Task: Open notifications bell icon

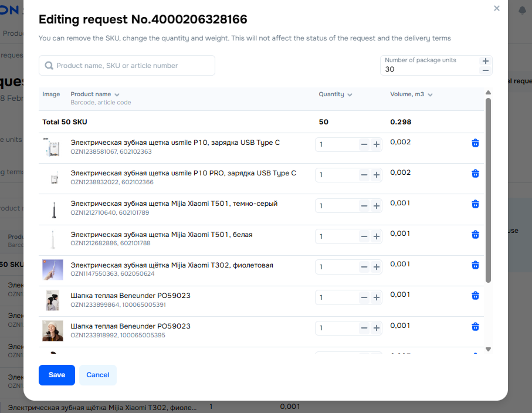Action: point(522,11)
